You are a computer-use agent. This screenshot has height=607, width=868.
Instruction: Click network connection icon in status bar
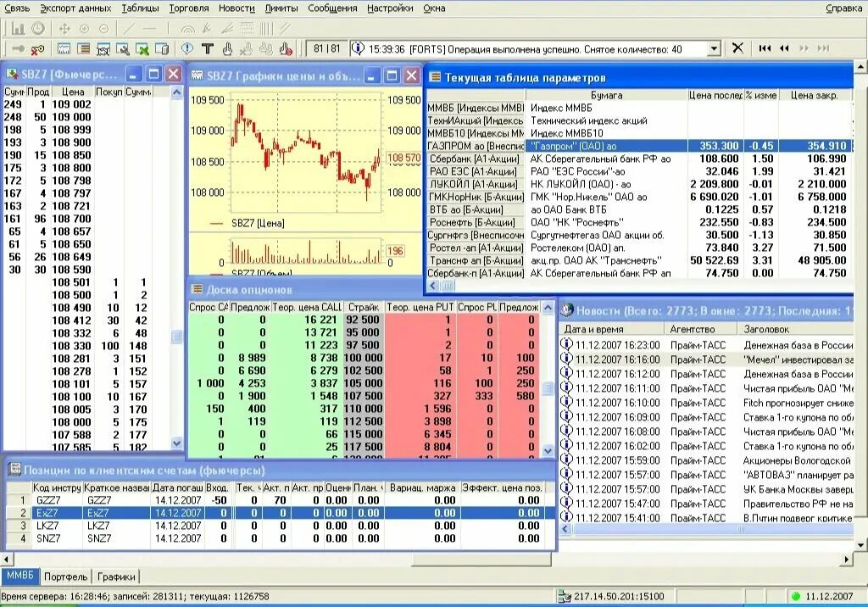pyautogui.click(x=564, y=597)
